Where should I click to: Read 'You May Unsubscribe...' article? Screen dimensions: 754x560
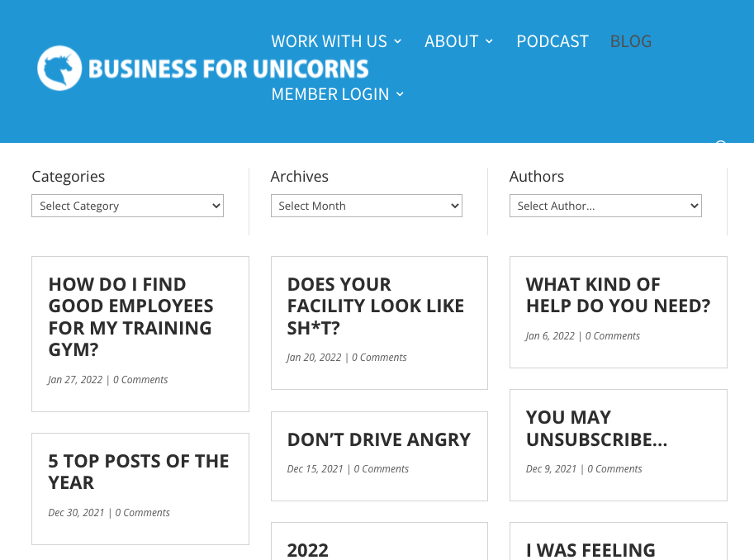pyautogui.click(x=596, y=428)
